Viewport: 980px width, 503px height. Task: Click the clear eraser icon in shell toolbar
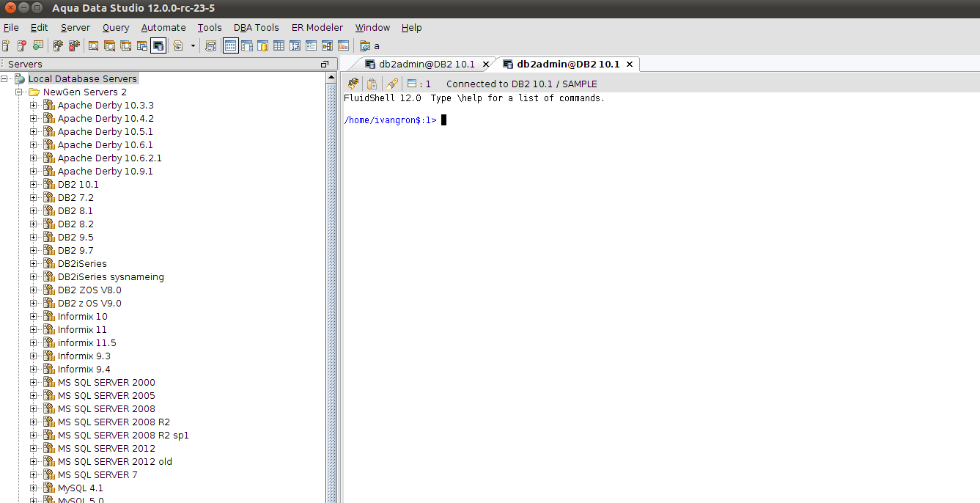[x=392, y=84]
